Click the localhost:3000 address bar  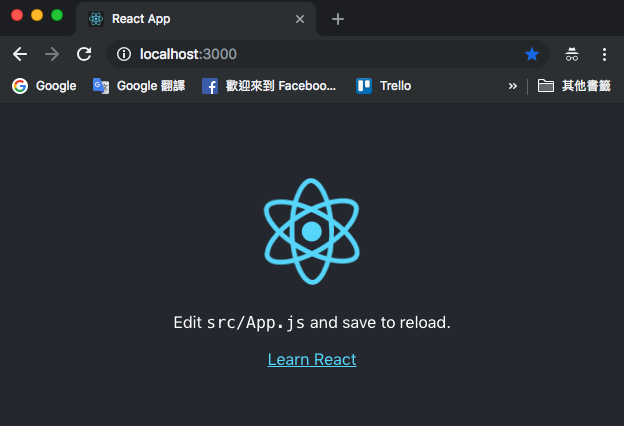coord(328,54)
